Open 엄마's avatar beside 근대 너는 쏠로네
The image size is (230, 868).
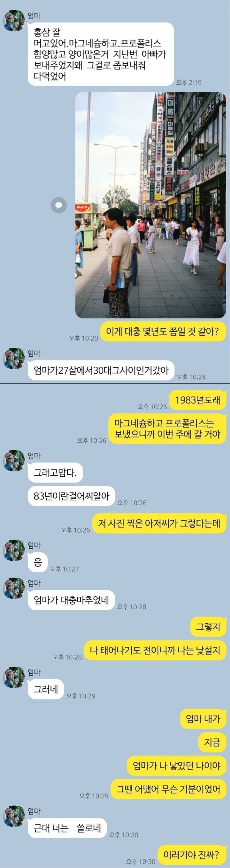(x=14, y=816)
